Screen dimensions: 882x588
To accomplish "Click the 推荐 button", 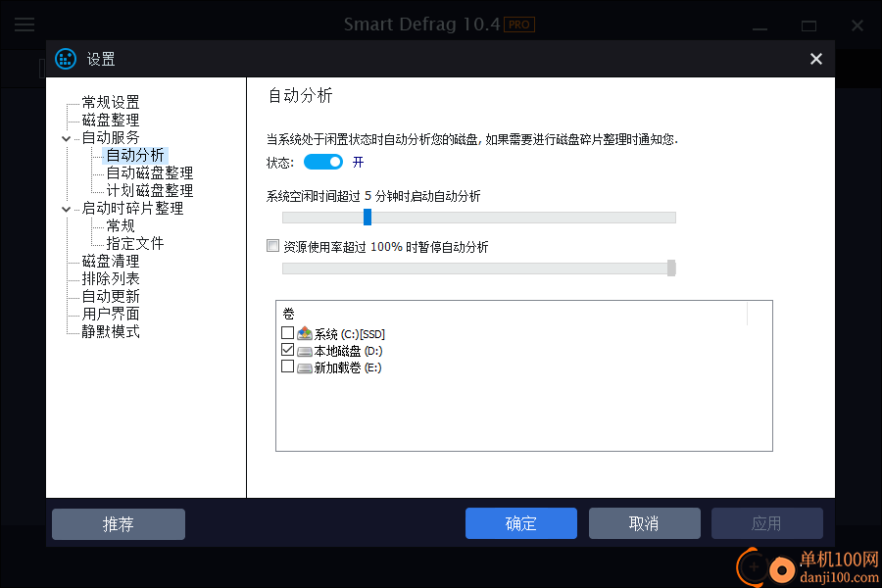I will (119, 524).
